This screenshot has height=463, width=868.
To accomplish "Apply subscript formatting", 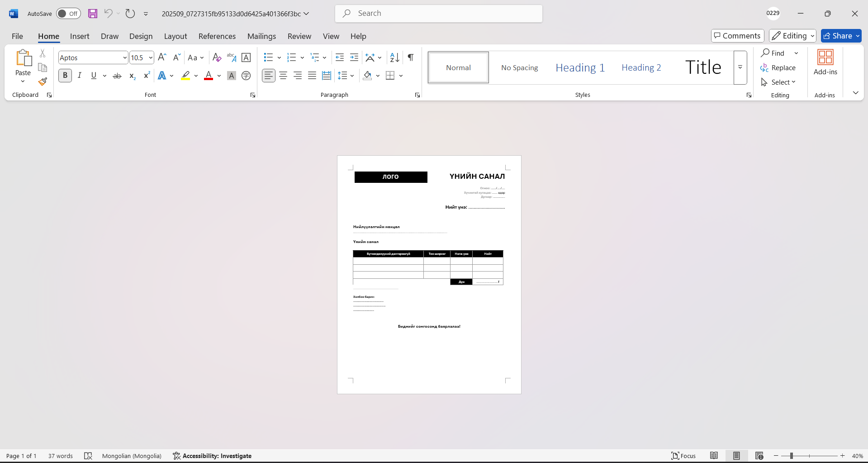I will tap(132, 76).
